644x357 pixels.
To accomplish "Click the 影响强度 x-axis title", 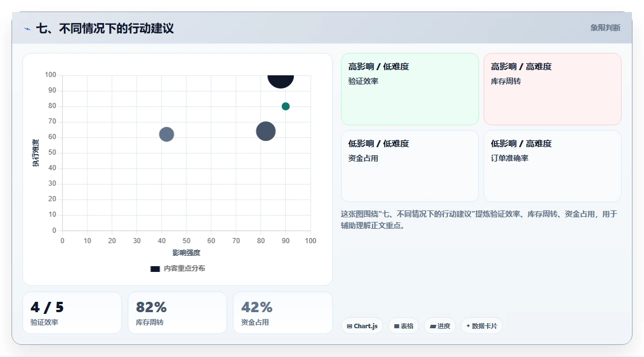I will point(186,252).
